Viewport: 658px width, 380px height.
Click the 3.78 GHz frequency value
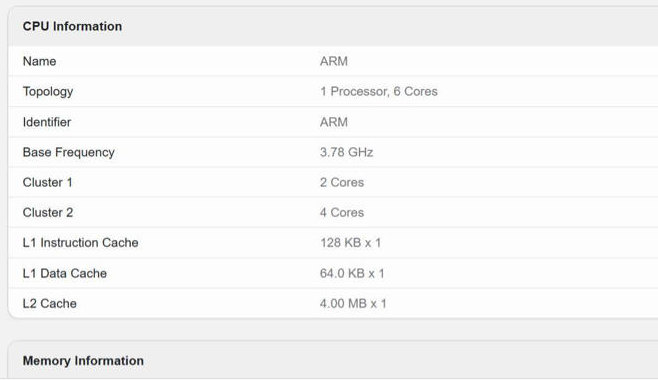point(346,152)
